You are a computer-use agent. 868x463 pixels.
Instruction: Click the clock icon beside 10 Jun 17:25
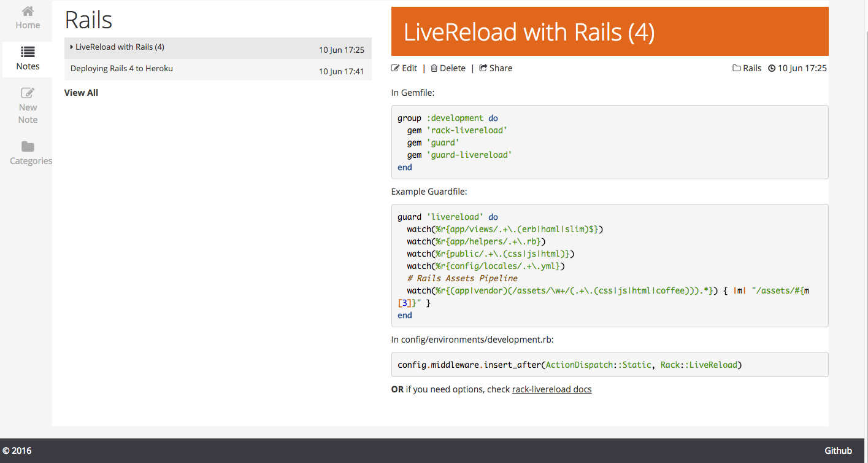coord(772,68)
